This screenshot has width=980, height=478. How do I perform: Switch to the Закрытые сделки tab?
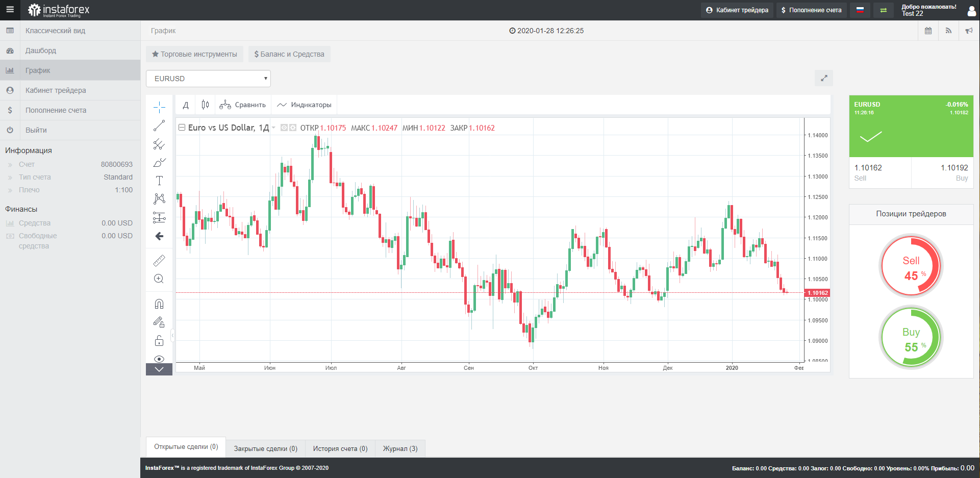265,448
